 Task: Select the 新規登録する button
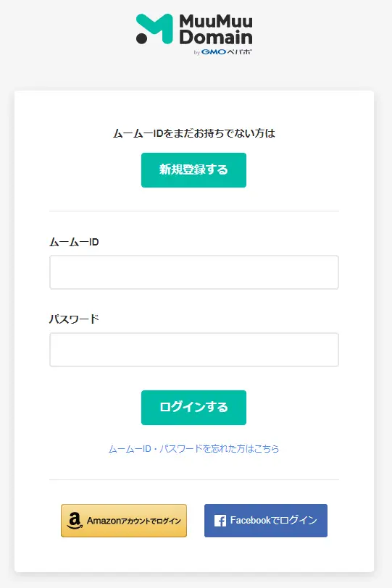pyautogui.click(x=193, y=170)
